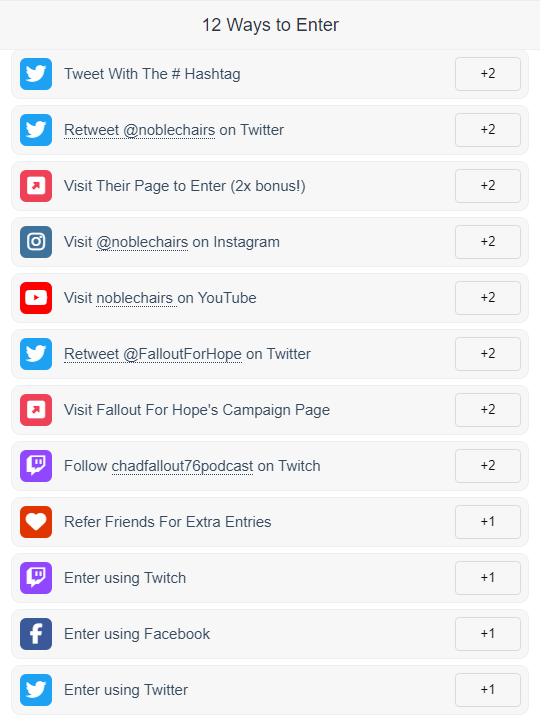540x722 pixels.
Task: Expand the Visit @noblechairs on Instagram entry
Action: pos(270,242)
